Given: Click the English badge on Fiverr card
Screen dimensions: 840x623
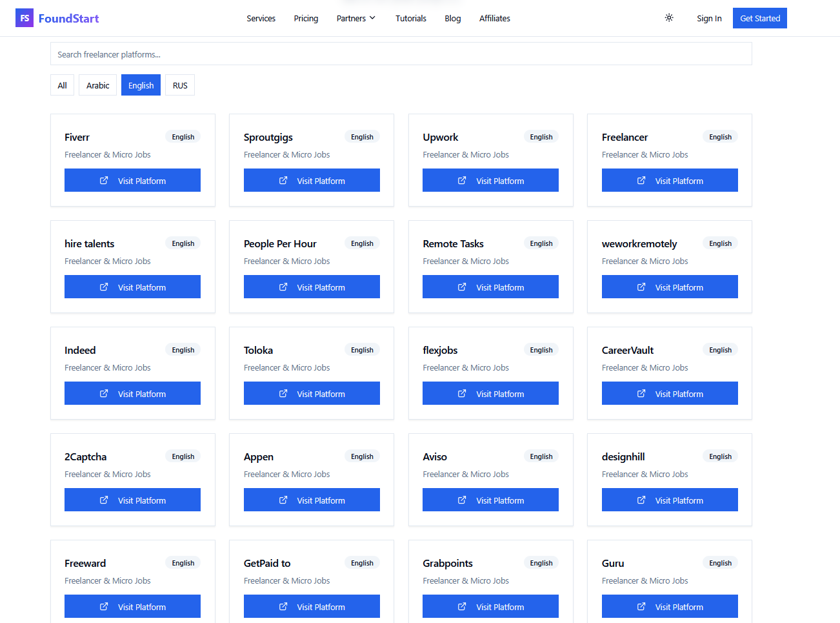Looking at the screenshot, I should point(183,137).
